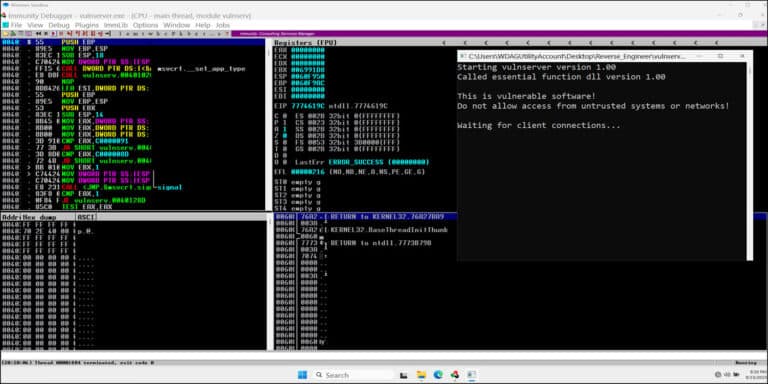Restart program with rewind toolbar icon
768x384 pixels.
39,33
